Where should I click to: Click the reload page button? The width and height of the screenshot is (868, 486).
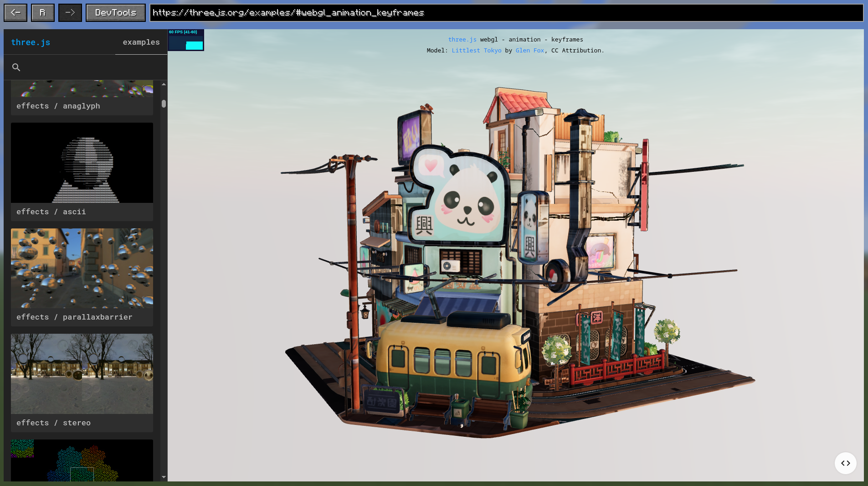43,13
